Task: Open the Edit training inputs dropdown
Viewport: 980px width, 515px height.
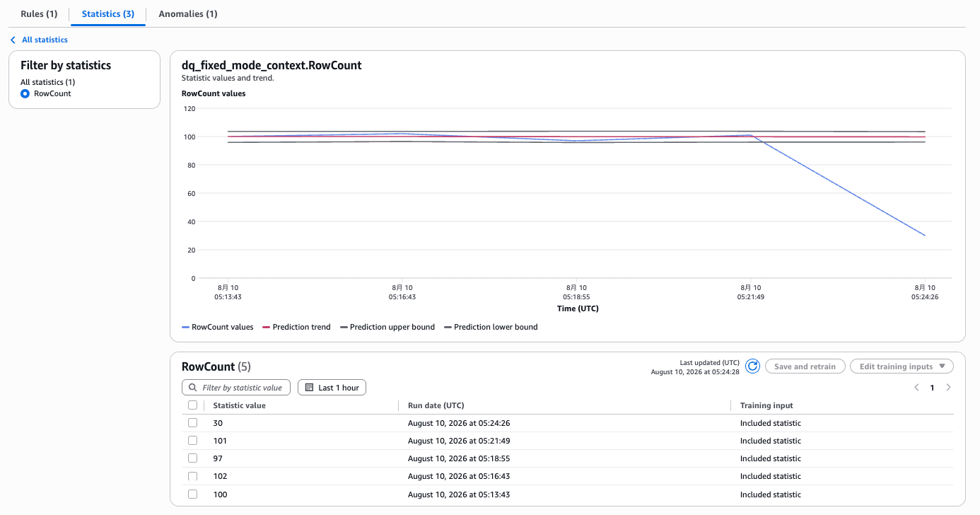Action: coord(902,366)
